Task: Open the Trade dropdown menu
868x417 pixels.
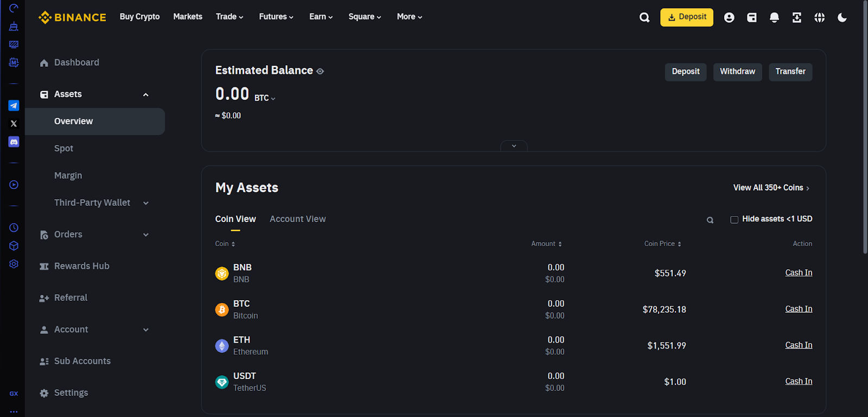Action: coord(229,17)
